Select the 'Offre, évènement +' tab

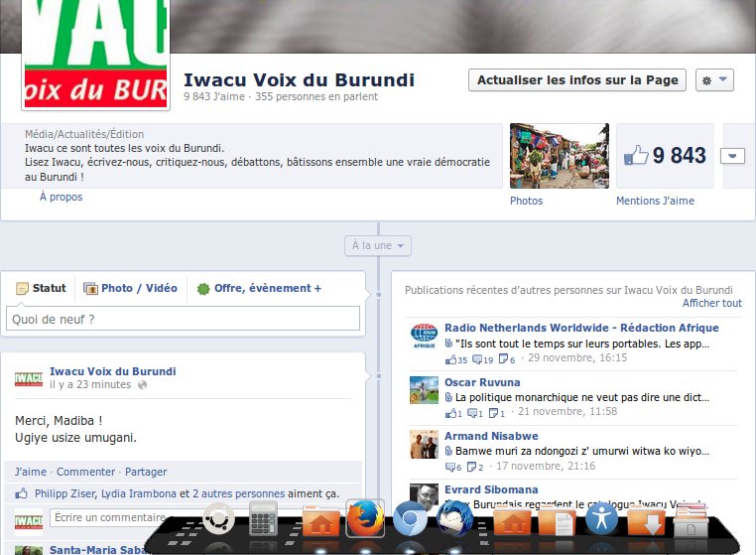point(259,288)
